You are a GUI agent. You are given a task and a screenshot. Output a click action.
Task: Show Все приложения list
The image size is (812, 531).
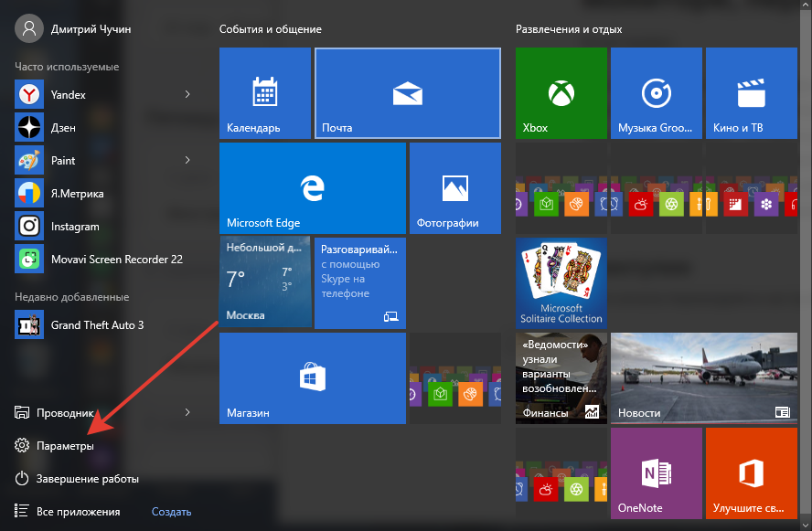68,511
